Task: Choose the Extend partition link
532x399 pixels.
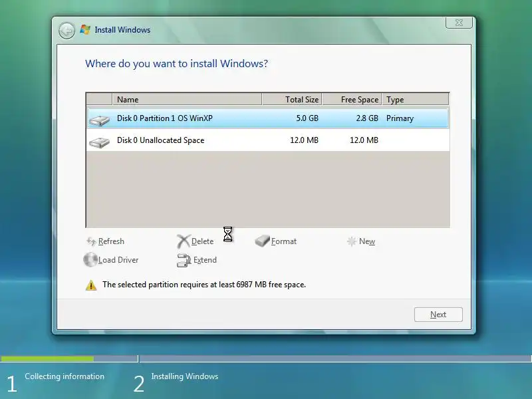Action: pos(205,260)
